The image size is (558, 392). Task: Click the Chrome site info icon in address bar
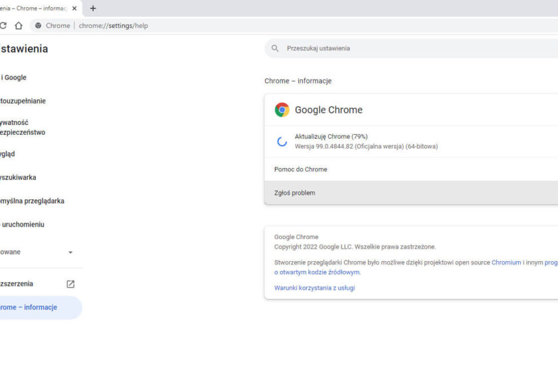[38, 26]
